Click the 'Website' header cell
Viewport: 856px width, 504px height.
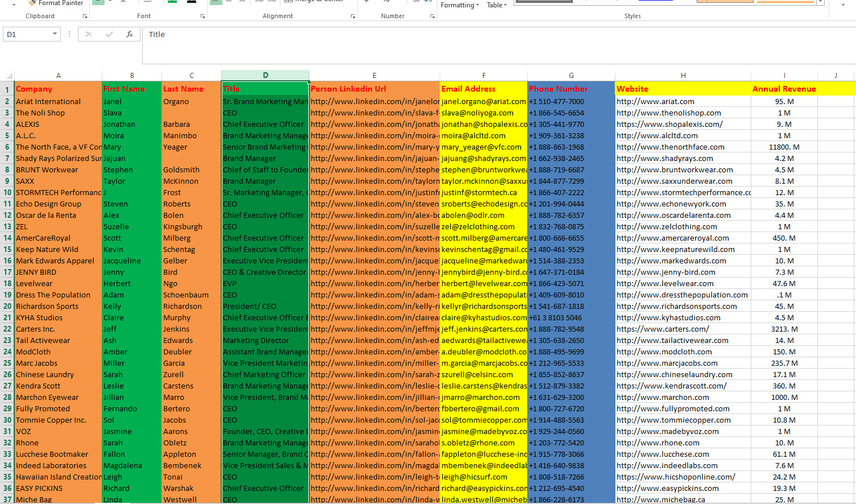pos(683,89)
